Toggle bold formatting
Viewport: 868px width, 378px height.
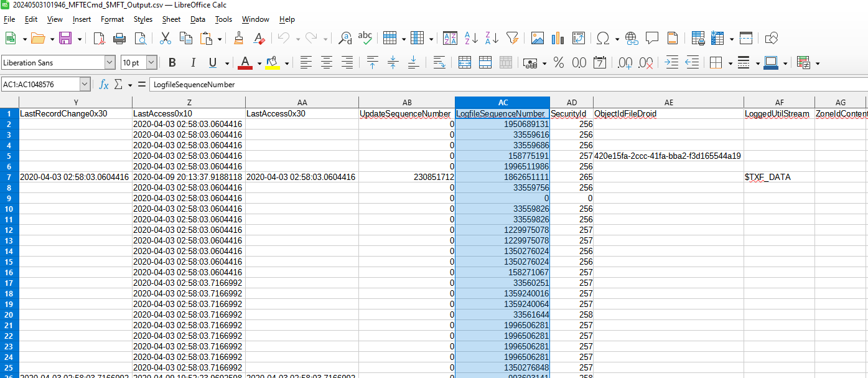tap(172, 63)
